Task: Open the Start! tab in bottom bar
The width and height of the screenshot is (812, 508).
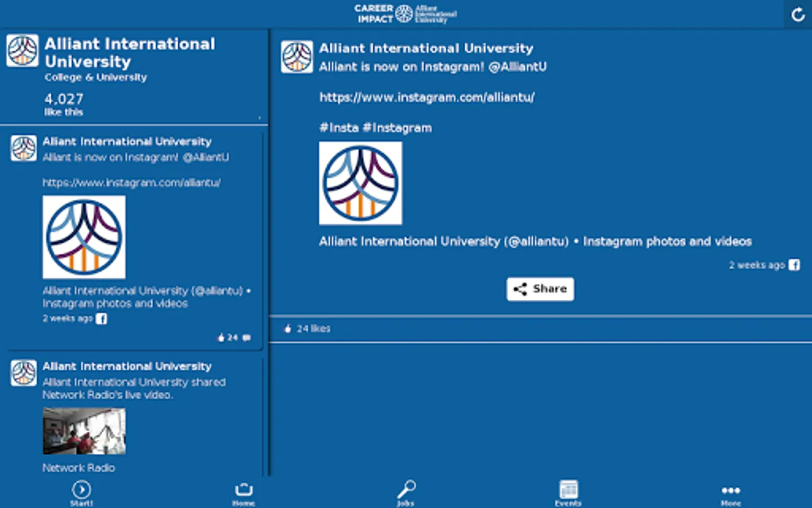Action: 81,493
